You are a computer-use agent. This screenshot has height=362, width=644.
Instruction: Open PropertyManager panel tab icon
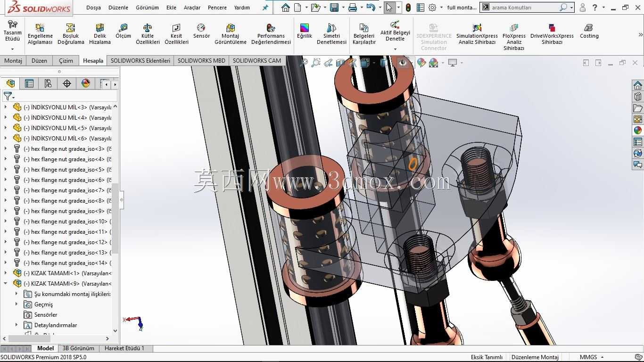click(x=29, y=83)
